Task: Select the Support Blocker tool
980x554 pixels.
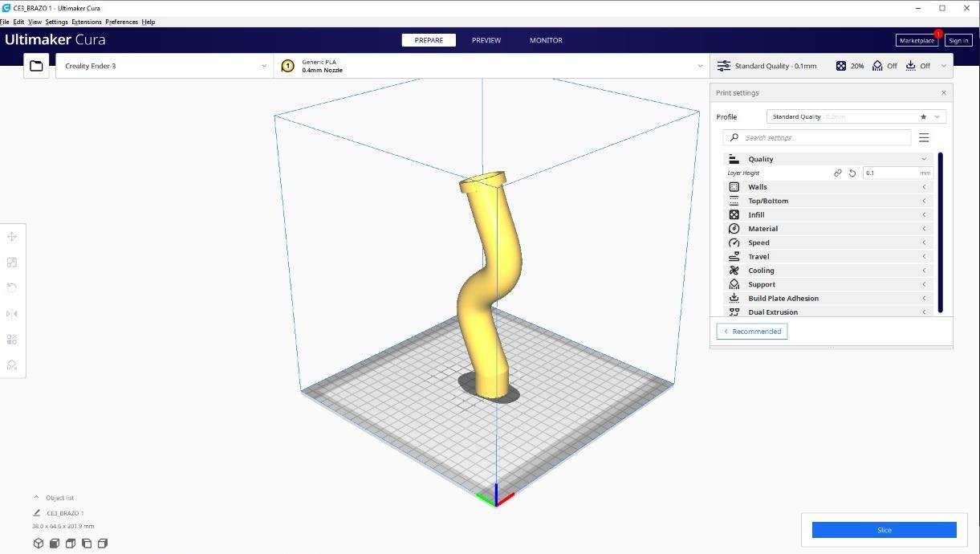Action: pyautogui.click(x=12, y=365)
